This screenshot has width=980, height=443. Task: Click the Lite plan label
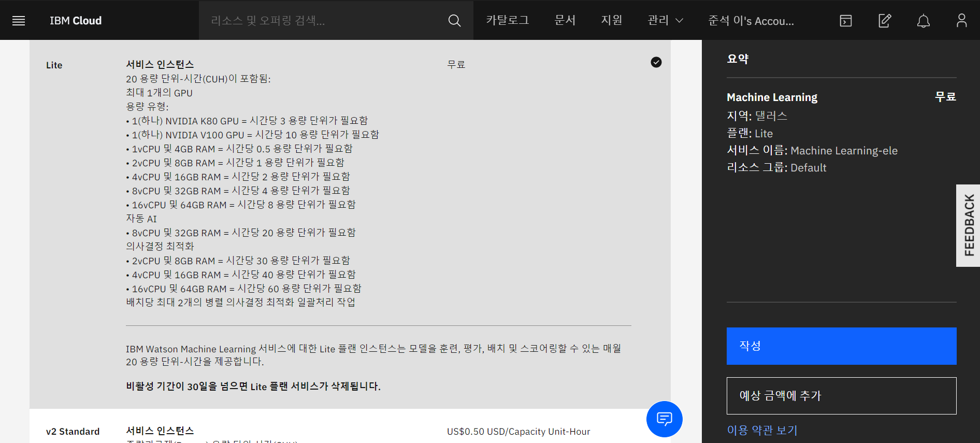click(54, 65)
